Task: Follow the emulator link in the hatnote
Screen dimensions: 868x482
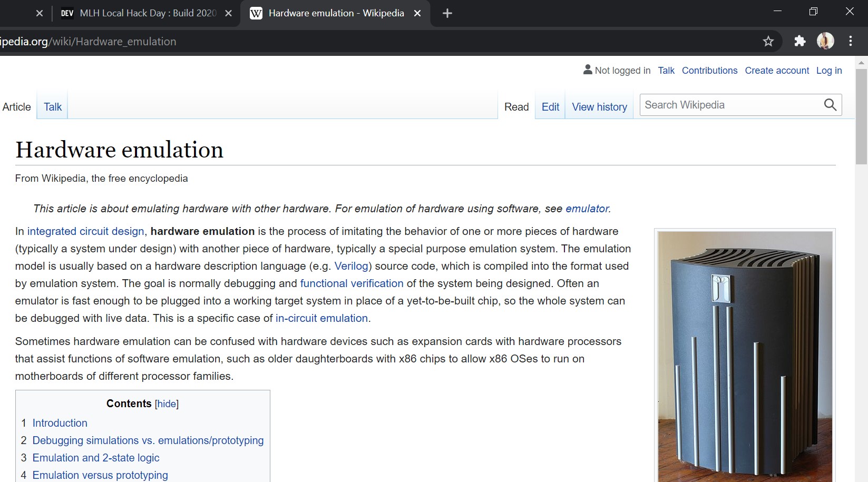Action: [587, 209]
